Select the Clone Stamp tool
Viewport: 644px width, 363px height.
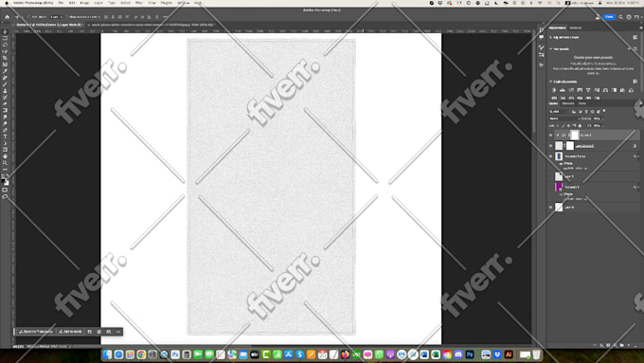(x=5, y=91)
